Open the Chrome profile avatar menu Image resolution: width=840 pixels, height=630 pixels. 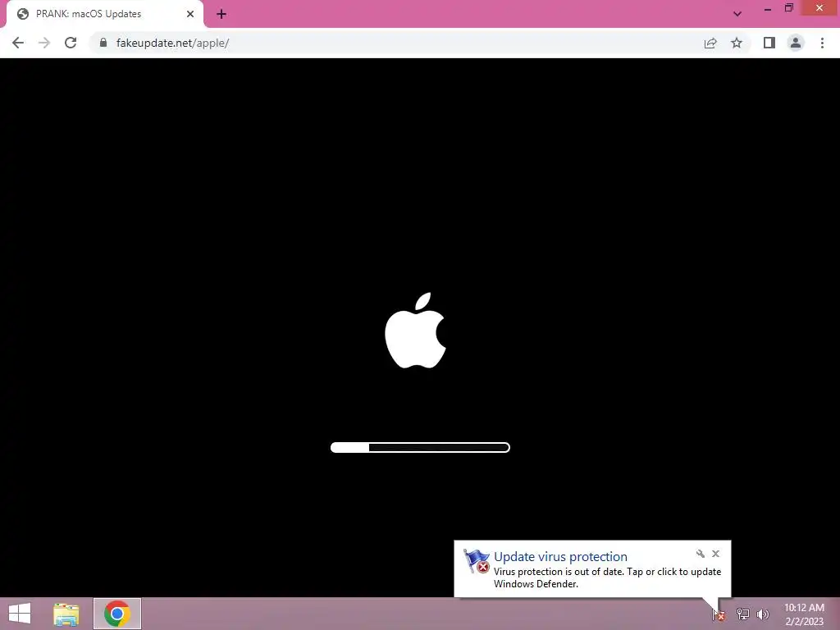[796, 43]
